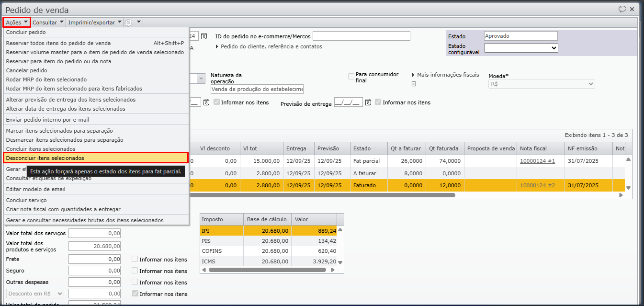The image size is (644, 306).
Task: Click calendar icon left of e-commerce ID label
Action: [x=204, y=36]
